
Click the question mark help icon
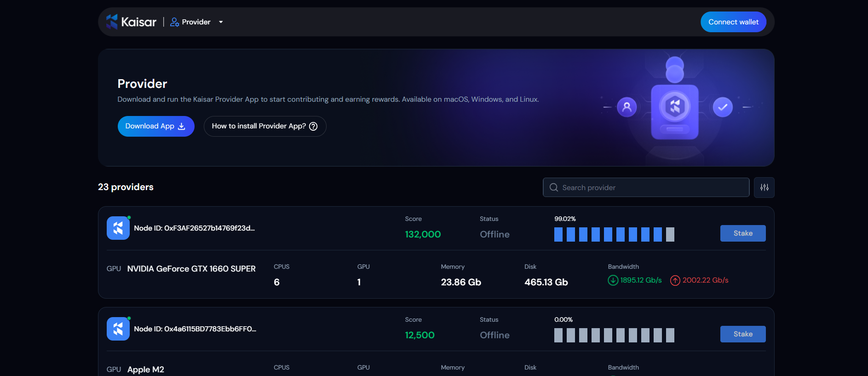[313, 127]
